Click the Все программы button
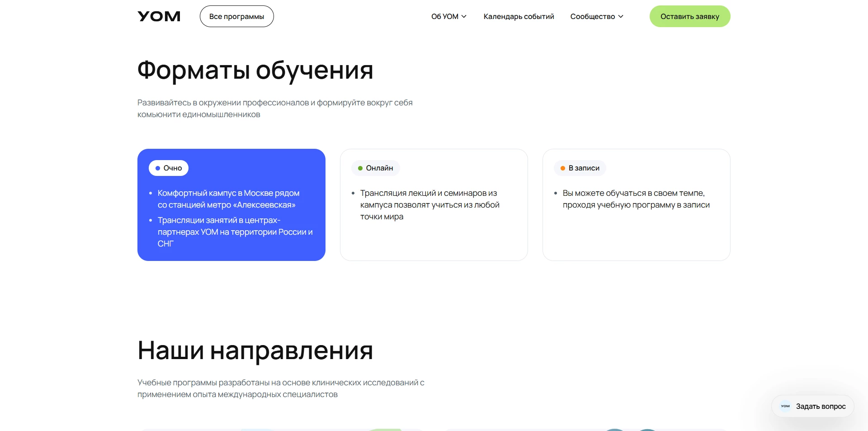868x431 pixels. pos(236,16)
